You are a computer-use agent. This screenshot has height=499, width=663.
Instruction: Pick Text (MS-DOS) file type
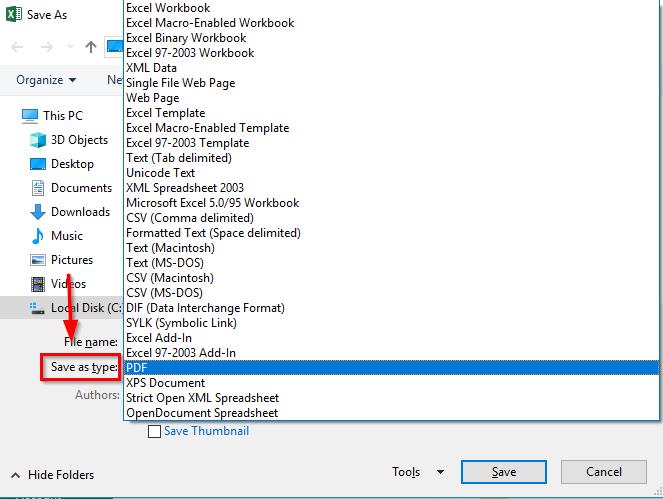point(392,263)
